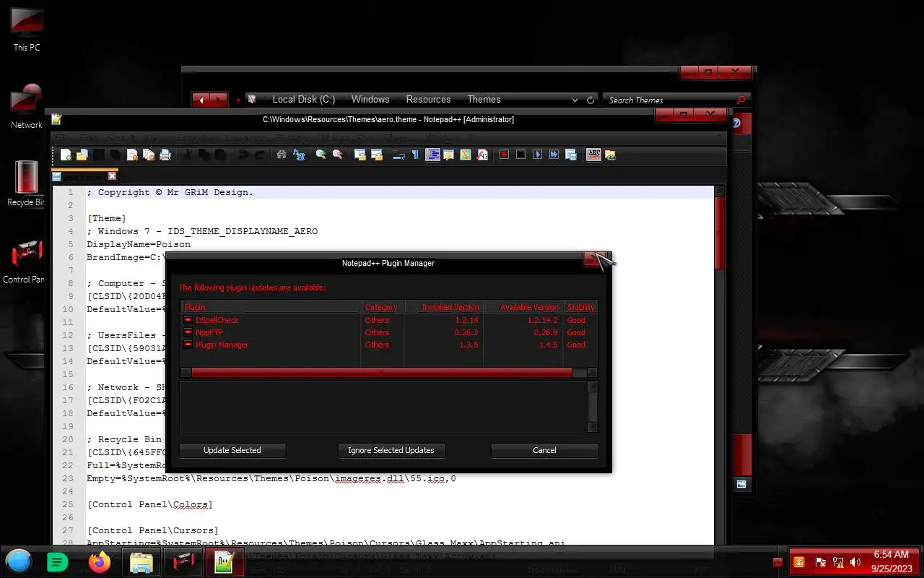Click the Print toolbar icon in Notepad++
Viewport: 924px width, 578px height.
coord(165,155)
